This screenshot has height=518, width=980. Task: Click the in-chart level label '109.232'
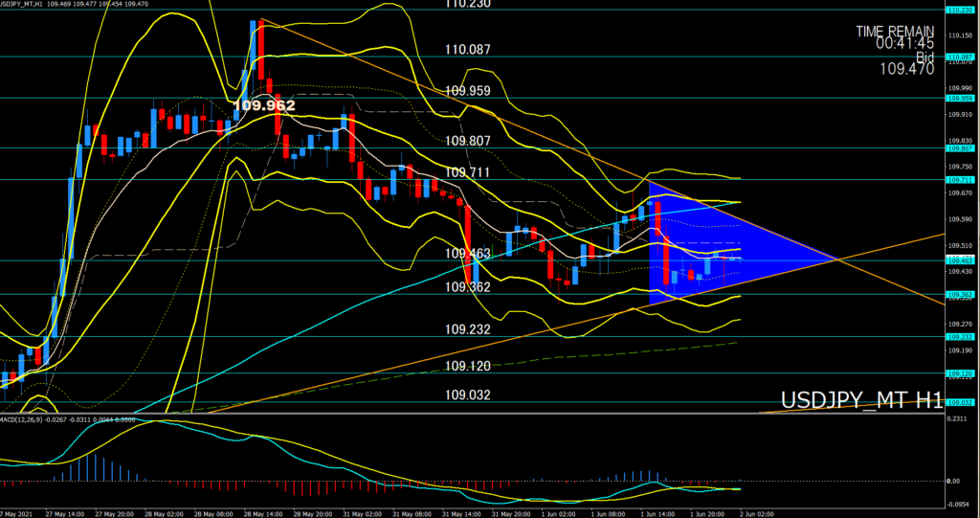[467, 329]
